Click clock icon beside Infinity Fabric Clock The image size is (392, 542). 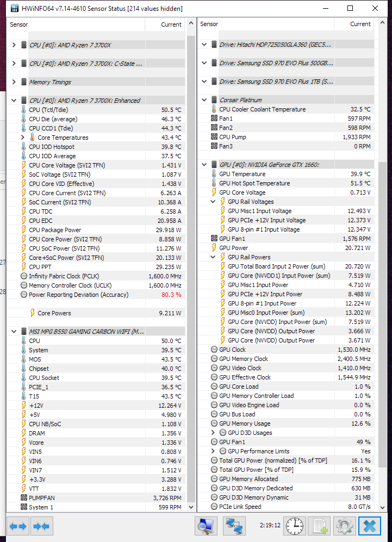(x=24, y=276)
